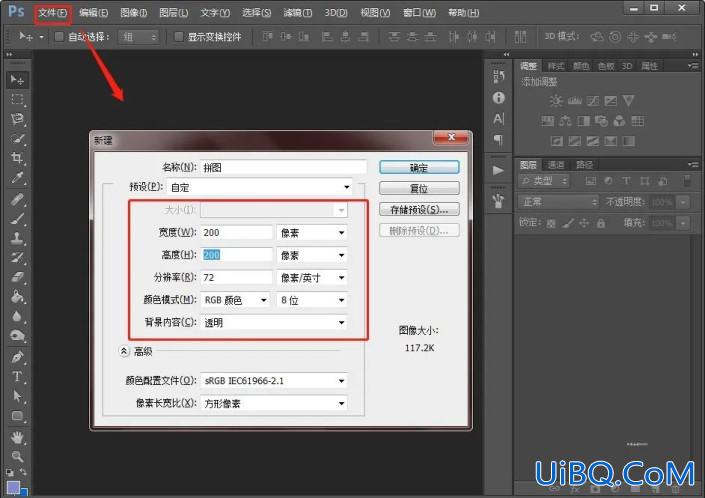Open the Image menu
The width and height of the screenshot is (705, 498).
point(134,13)
